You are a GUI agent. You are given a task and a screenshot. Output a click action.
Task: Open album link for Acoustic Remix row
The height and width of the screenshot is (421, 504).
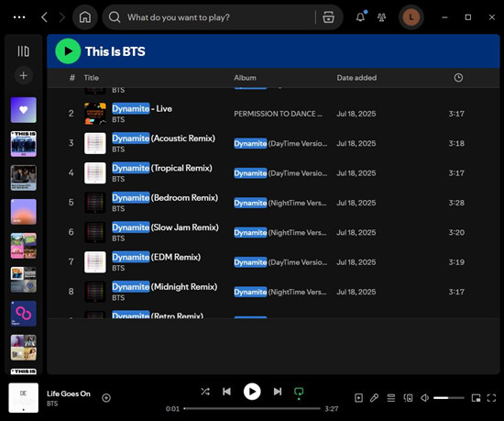(x=280, y=143)
